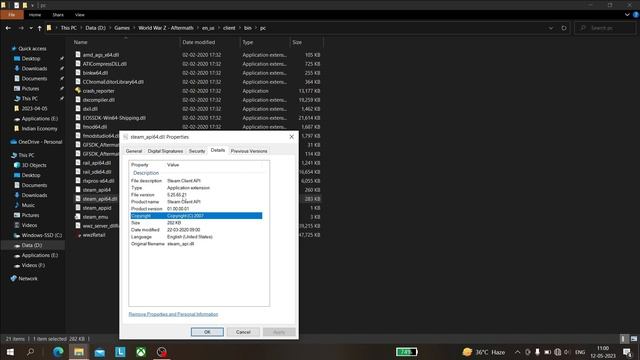Open the View ribbon tab
The width and height of the screenshot is (640, 360).
[80, 15]
